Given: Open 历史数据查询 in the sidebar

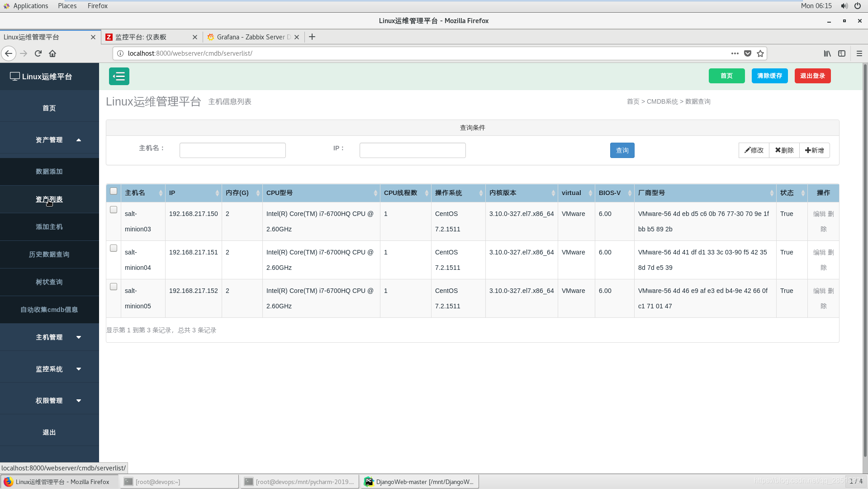Looking at the screenshot, I should click(x=49, y=254).
